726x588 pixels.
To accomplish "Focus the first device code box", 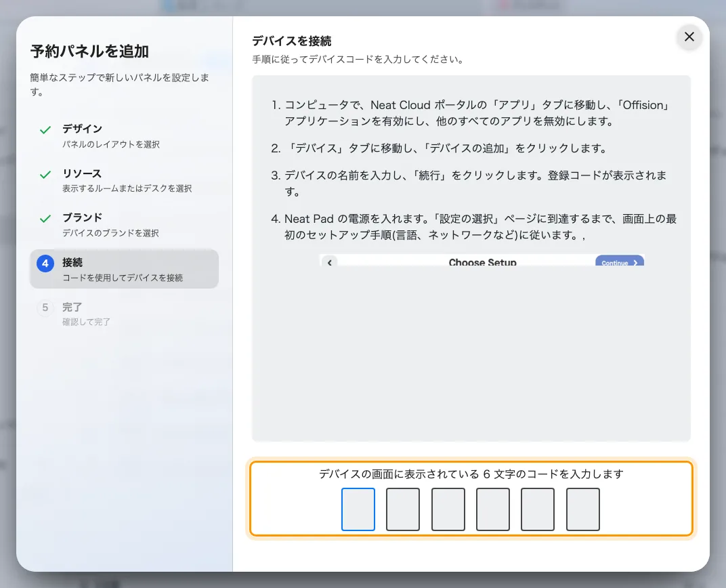I will [x=358, y=509].
